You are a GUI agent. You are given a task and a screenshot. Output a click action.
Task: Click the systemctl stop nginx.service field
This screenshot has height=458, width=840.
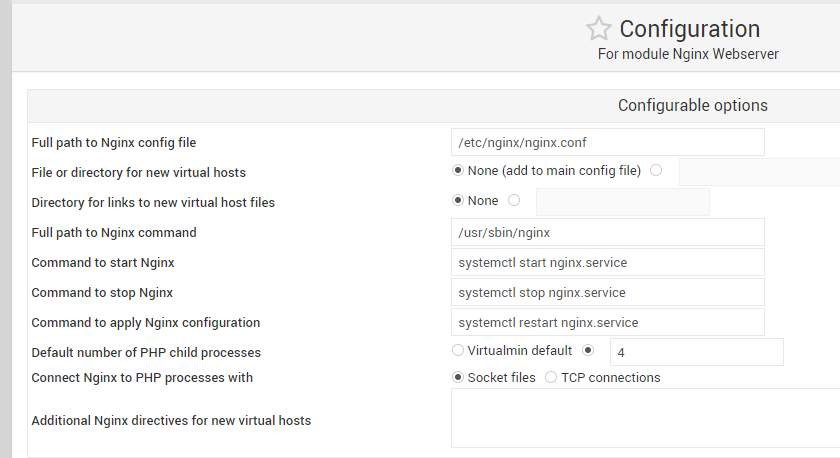pyautogui.click(x=608, y=292)
